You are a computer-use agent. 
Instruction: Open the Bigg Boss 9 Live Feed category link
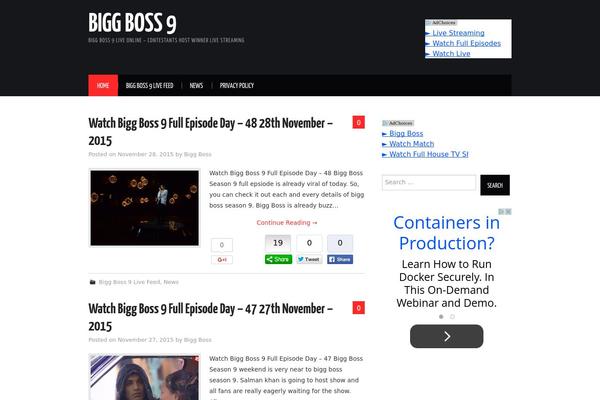click(x=129, y=282)
